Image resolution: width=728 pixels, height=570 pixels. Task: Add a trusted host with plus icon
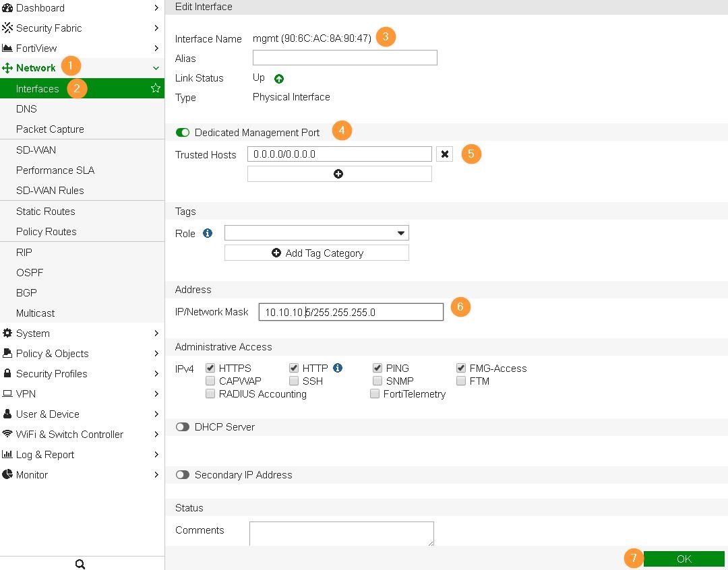pos(339,174)
